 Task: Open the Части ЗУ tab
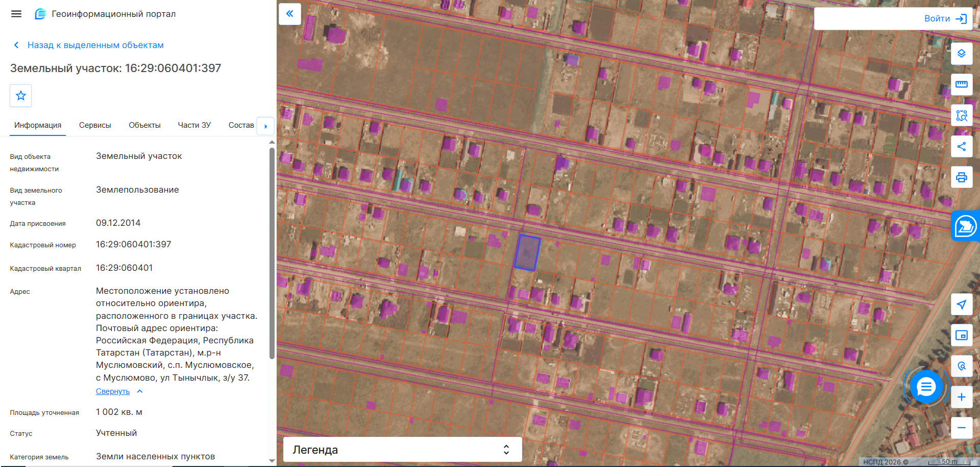click(194, 125)
